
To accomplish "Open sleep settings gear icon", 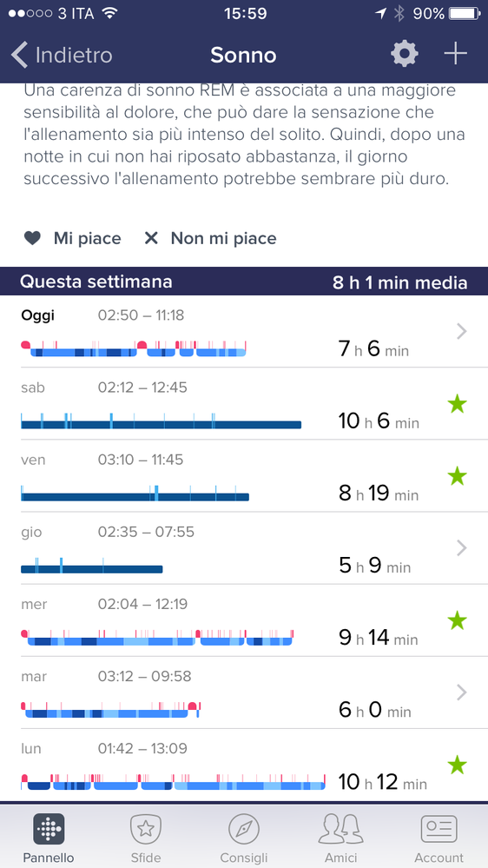I will [x=405, y=55].
